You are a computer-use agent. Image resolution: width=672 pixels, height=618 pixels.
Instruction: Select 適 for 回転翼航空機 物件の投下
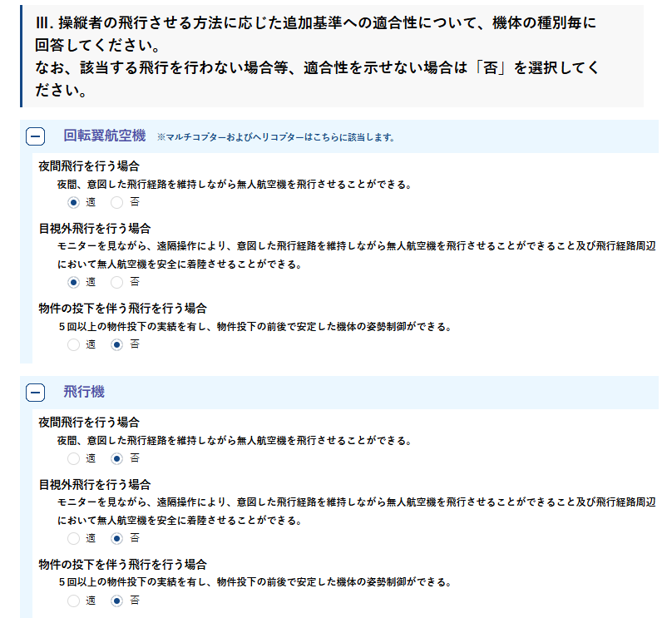74,344
